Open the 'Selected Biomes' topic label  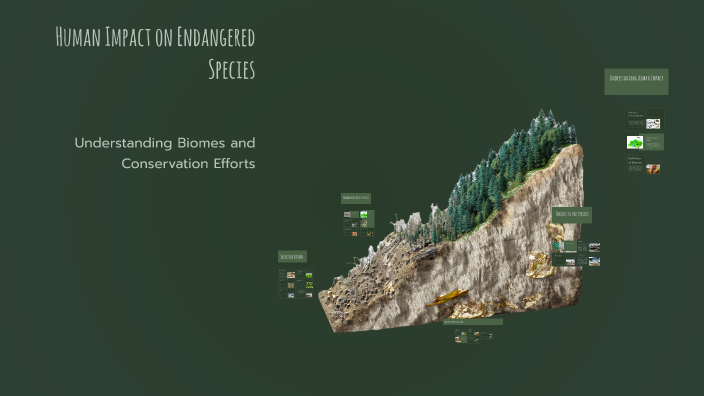292,256
